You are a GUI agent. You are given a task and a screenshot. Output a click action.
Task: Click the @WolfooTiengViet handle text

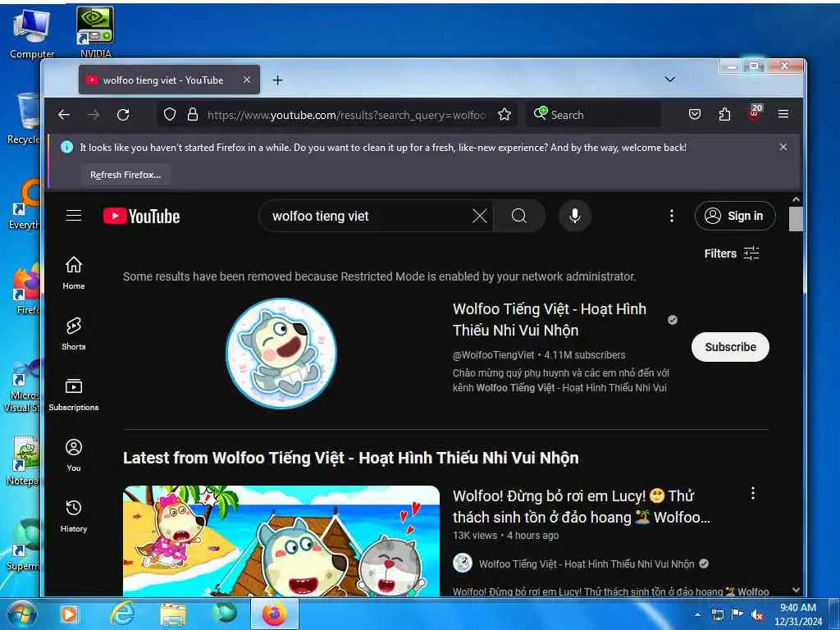click(493, 354)
